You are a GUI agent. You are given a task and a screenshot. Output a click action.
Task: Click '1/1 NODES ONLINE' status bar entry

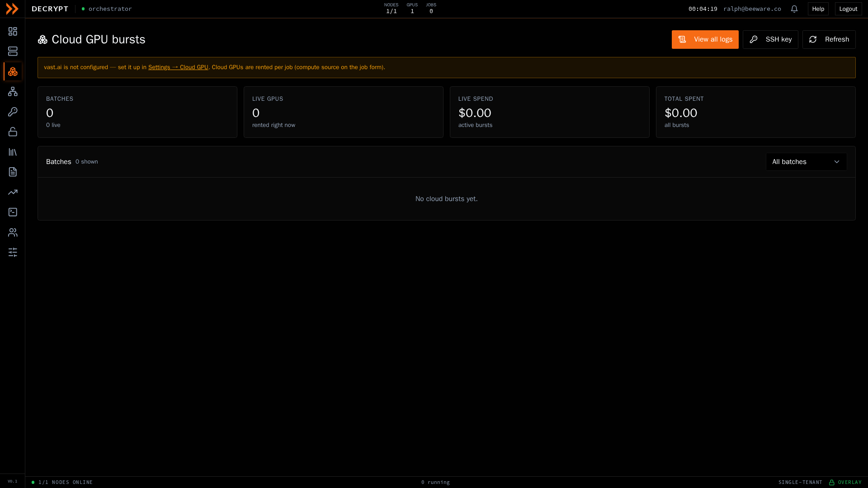coord(66,482)
